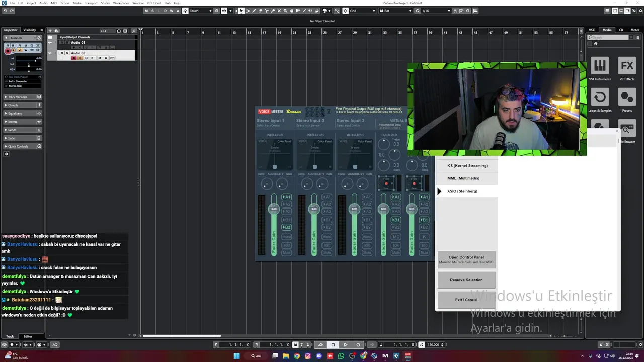Open the Bar grid type dropdown
644x362 pixels.
395,11
